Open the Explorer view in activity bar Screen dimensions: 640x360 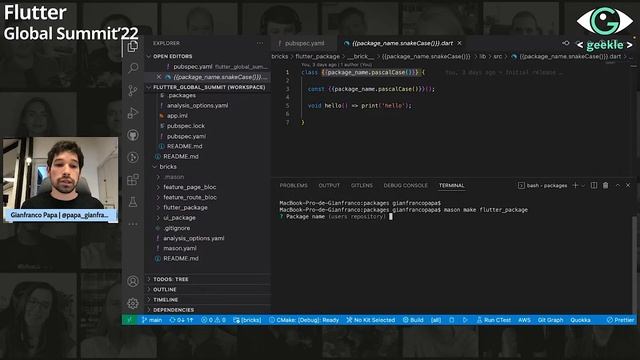(133, 47)
